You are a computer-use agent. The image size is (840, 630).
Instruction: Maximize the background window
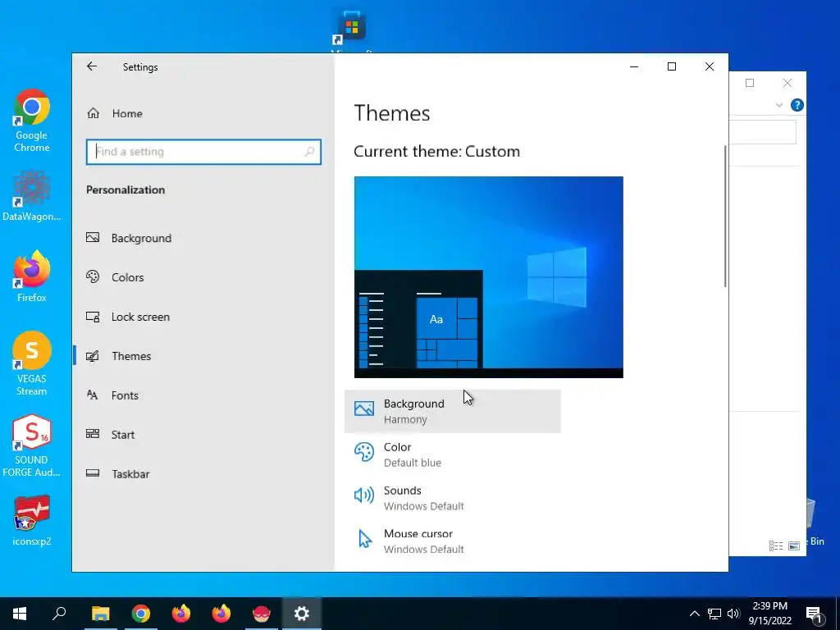pos(750,83)
